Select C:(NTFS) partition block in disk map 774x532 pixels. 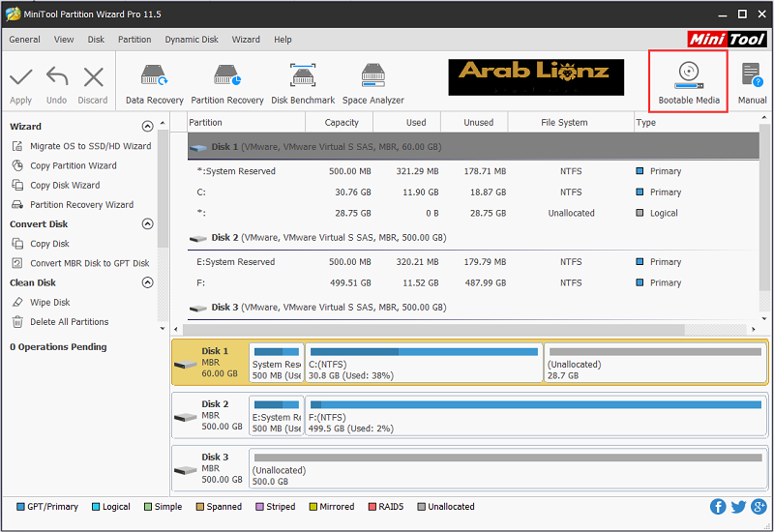tap(424, 364)
